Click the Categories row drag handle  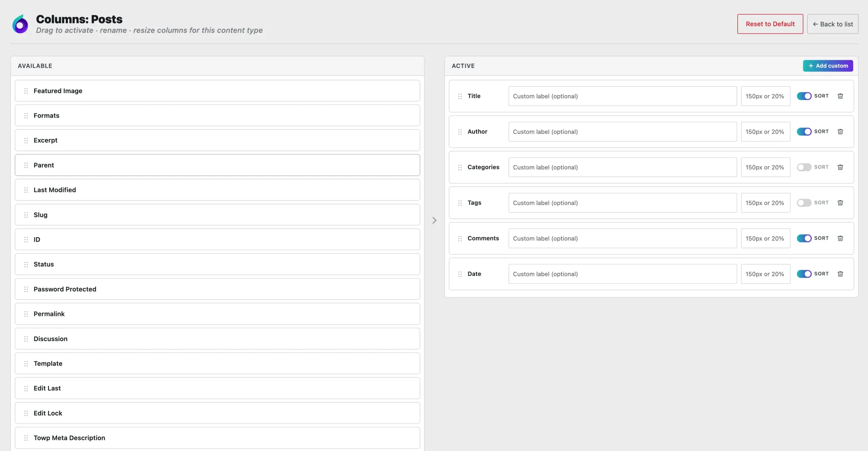tap(460, 168)
